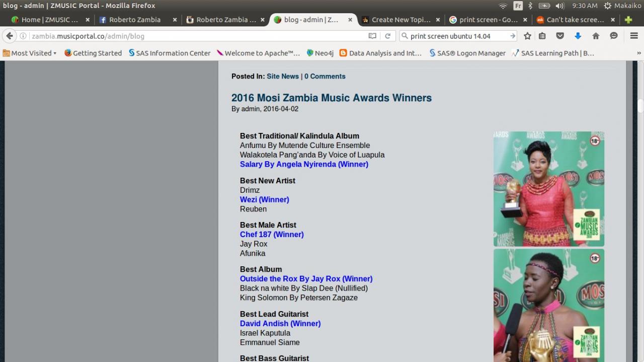The image size is (644, 362).
Task: Close the print screen Google tab
Action: click(525, 20)
